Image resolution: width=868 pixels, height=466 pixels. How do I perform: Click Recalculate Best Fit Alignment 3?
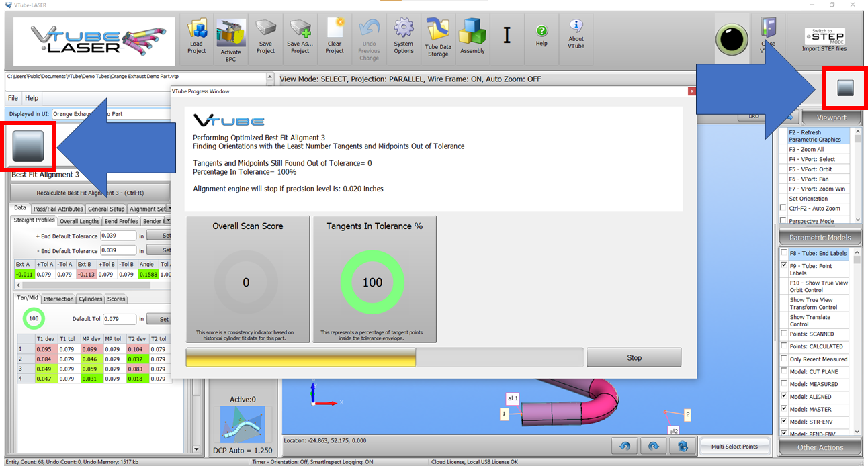click(x=90, y=193)
